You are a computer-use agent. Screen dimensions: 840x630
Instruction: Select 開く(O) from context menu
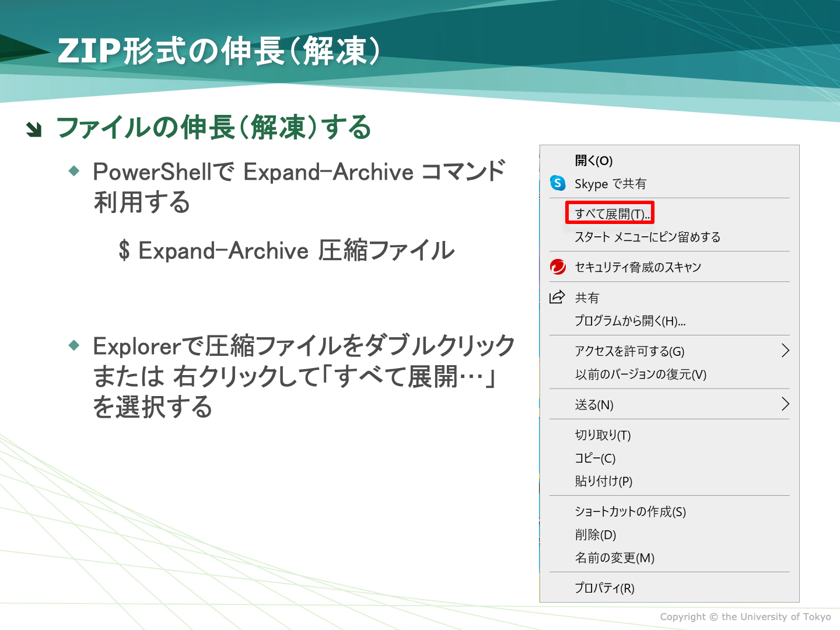tap(593, 161)
